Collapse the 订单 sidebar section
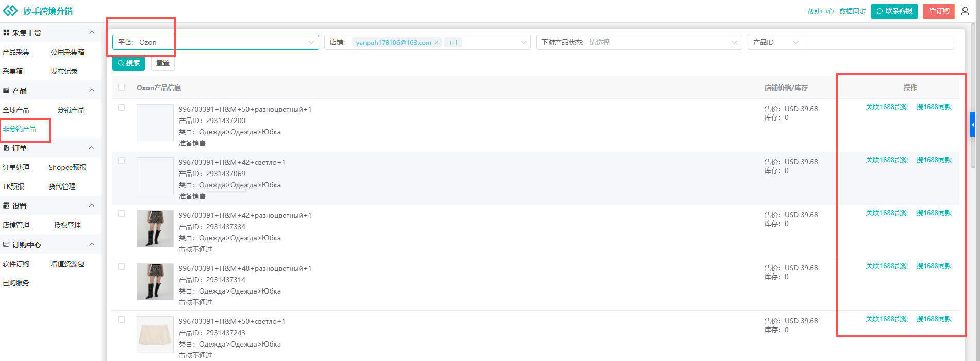 point(92,148)
